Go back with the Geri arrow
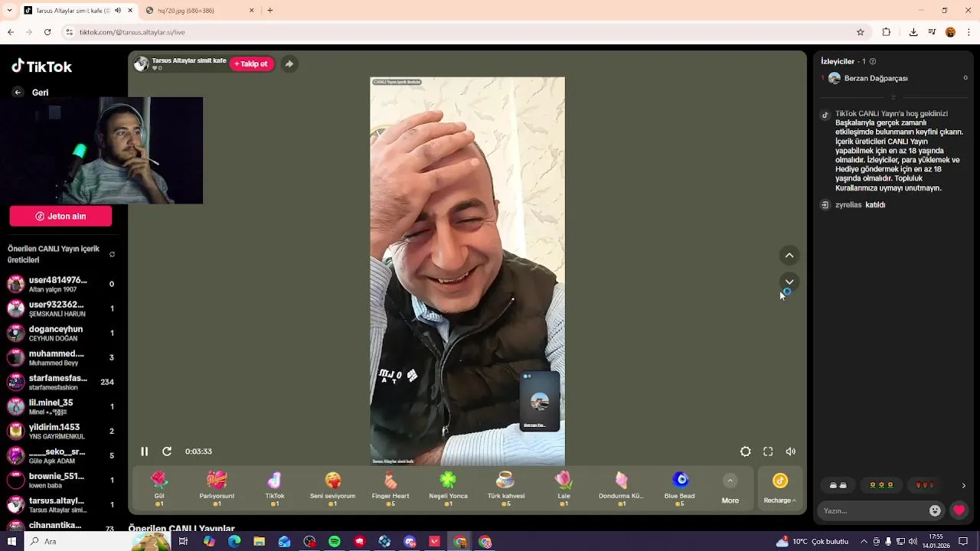Image resolution: width=980 pixels, height=551 pixels. [18, 92]
